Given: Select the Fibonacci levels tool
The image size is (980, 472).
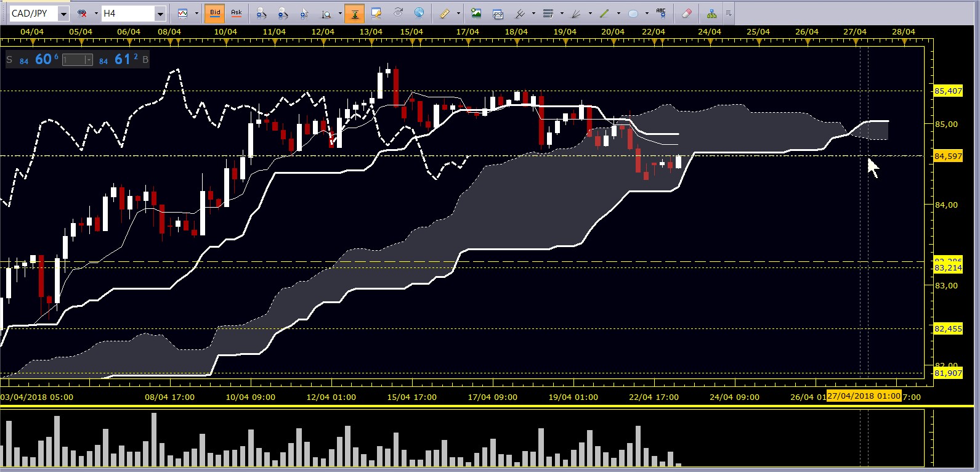Looking at the screenshot, I should (x=548, y=13).
